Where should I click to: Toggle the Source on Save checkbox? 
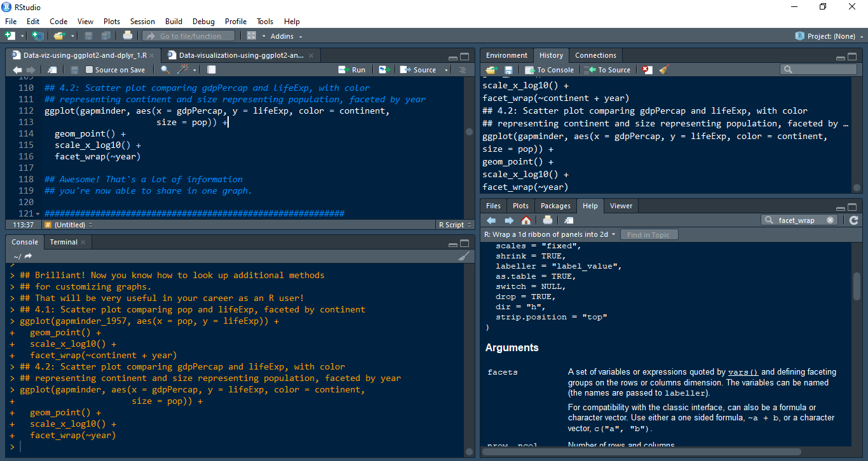click(90, 70)
